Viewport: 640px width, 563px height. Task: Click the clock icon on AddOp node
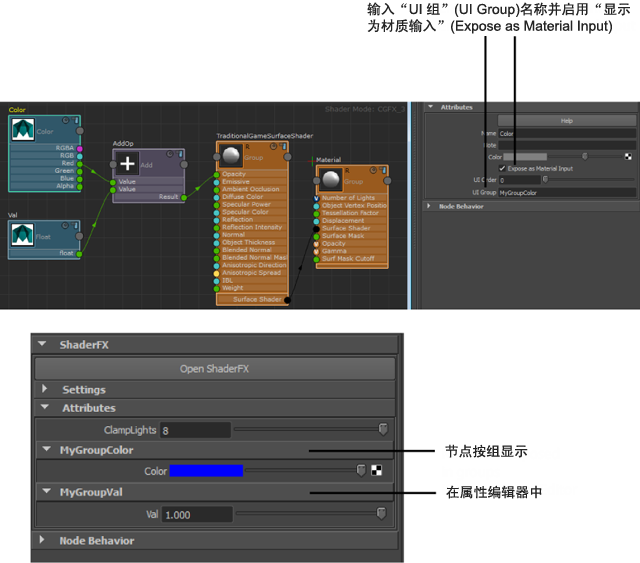(x=170, y=154)
